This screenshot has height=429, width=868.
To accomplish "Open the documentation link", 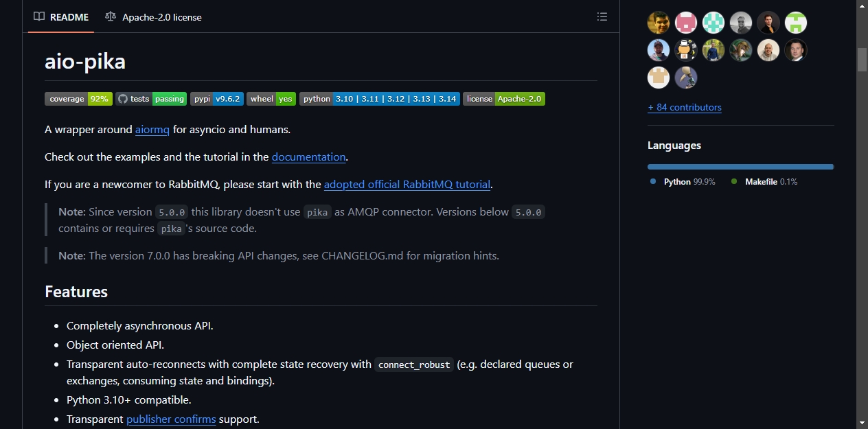I will coord(308,156).
